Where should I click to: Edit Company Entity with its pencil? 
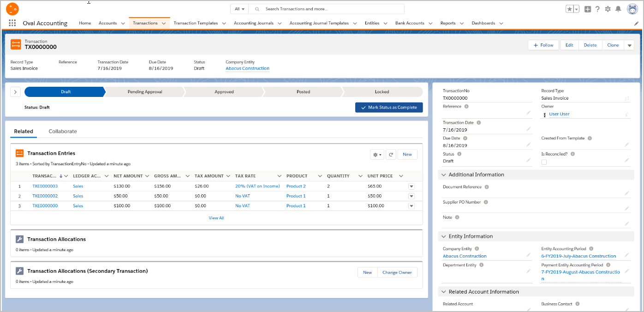click(528, 255)
